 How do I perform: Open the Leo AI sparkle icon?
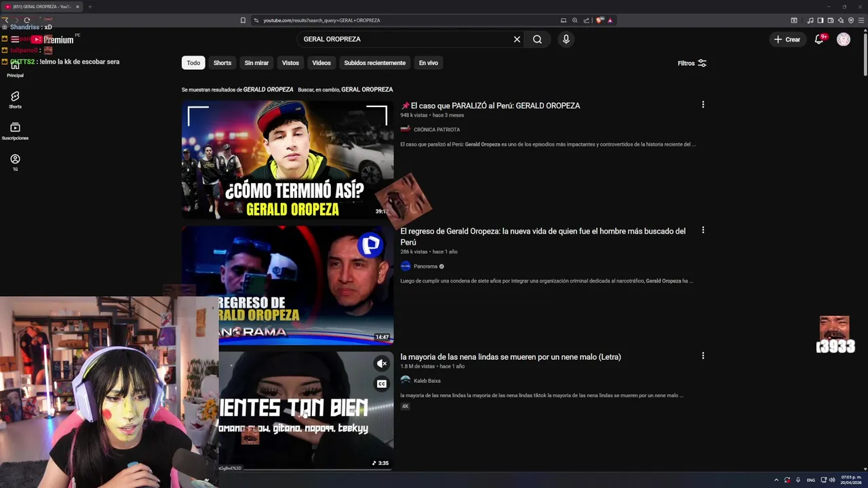coord(841,20)
